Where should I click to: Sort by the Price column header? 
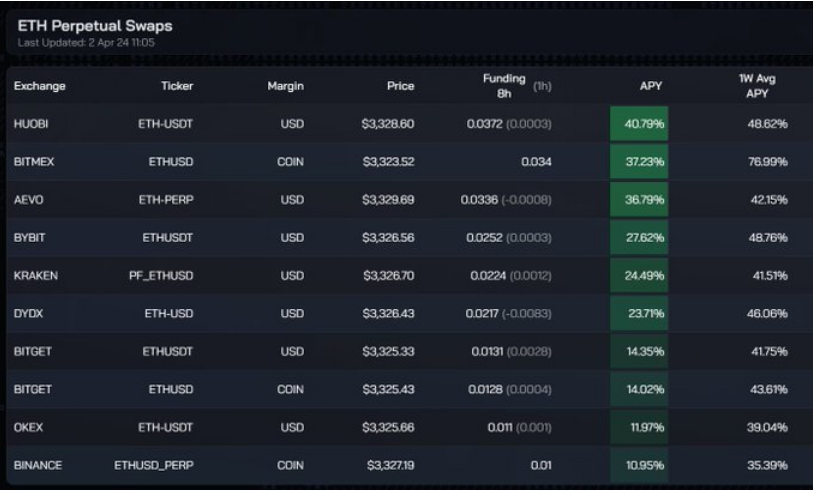[x=400, y=86]
